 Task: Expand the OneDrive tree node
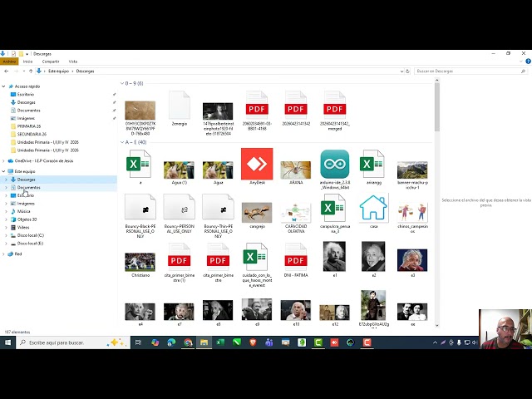point(3,160)
